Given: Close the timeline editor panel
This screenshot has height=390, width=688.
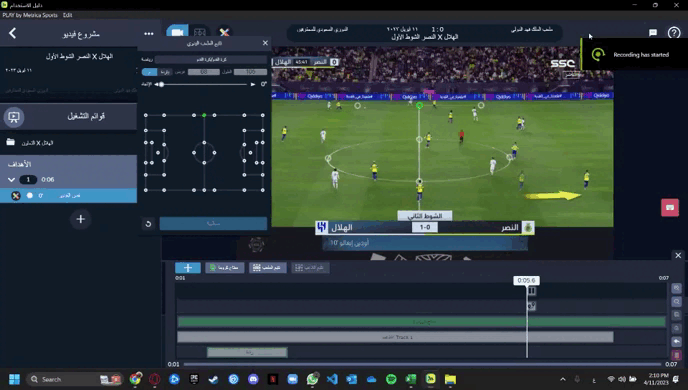Looking at the screenshot, I should (x=678, y=255).
